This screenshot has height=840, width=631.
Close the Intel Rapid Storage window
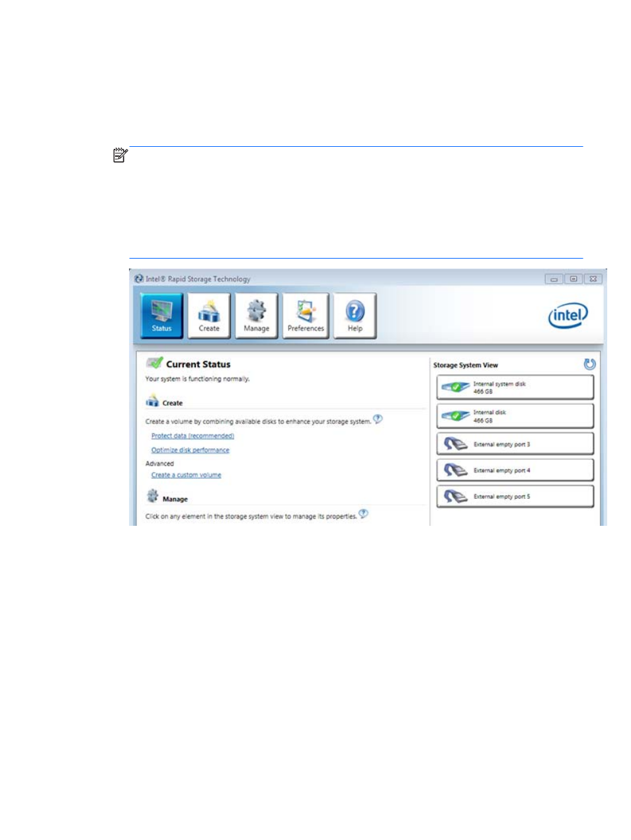[x=593, y=279]
